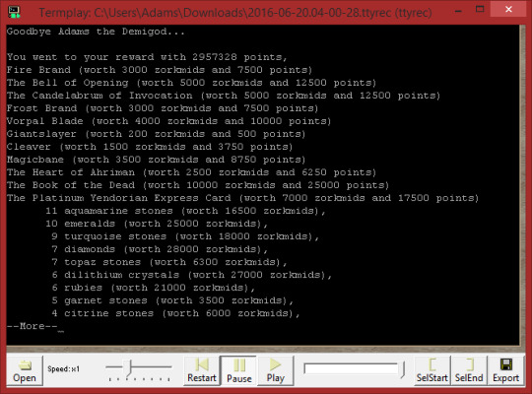The width and height of the screenshot is (532, 394).
Task: Select 'The Candelabrum of Invocation' line
Action: 224,96
